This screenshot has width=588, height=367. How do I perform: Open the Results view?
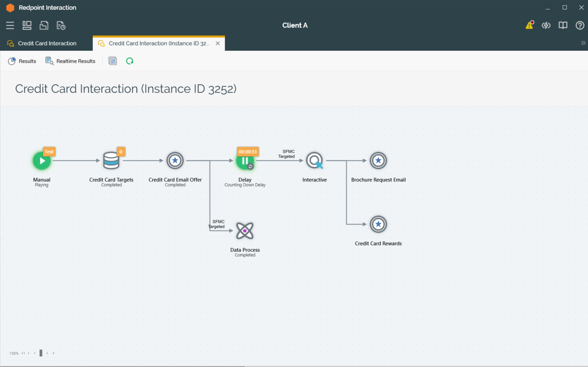[22, 61]
